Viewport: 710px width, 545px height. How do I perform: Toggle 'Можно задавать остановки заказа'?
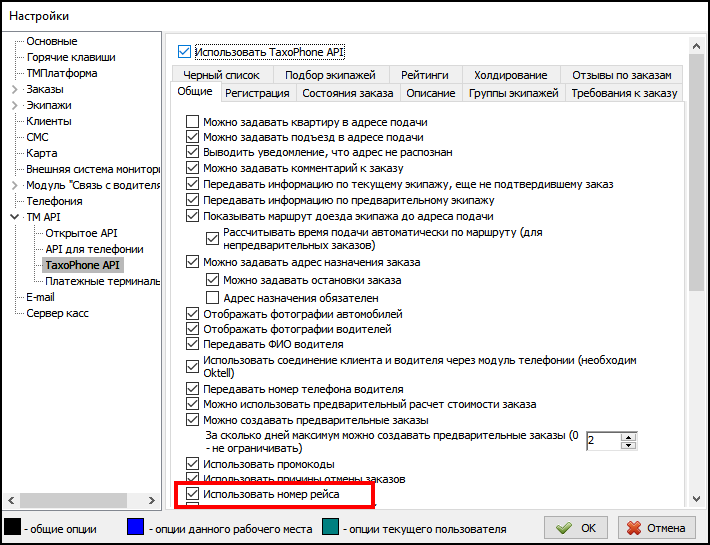212,280
